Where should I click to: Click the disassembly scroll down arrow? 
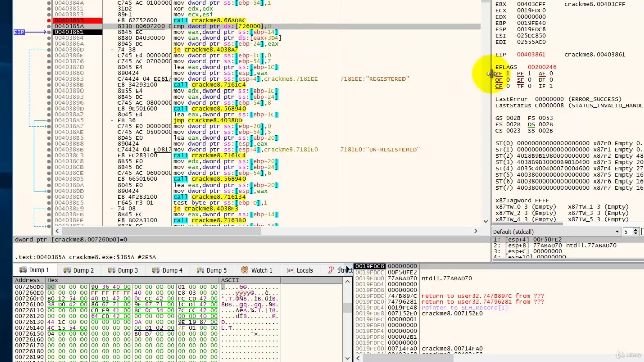click(x=486, y=221)
